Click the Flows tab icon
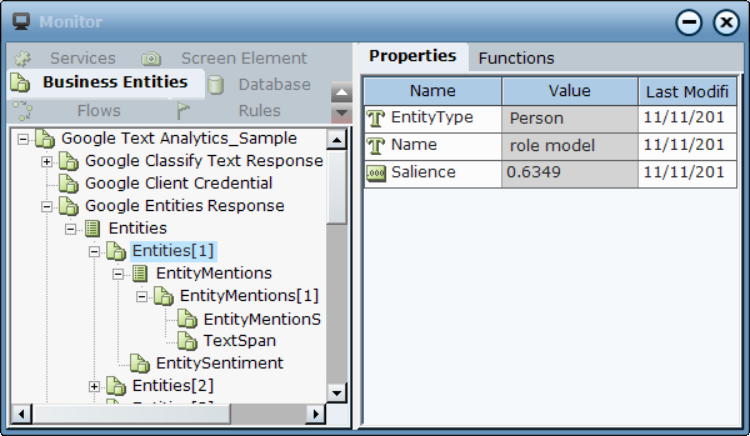The width and height of the screenshot is (750, 436). [23, 111]
